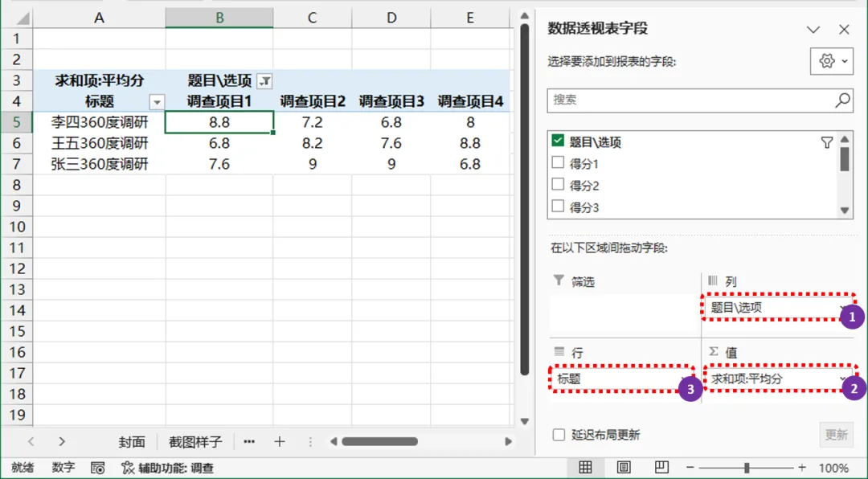Image resolution: width=868 pixels, height=479 pixels.
Task: Click the 100% zoom level
Action: pos(833,468)
